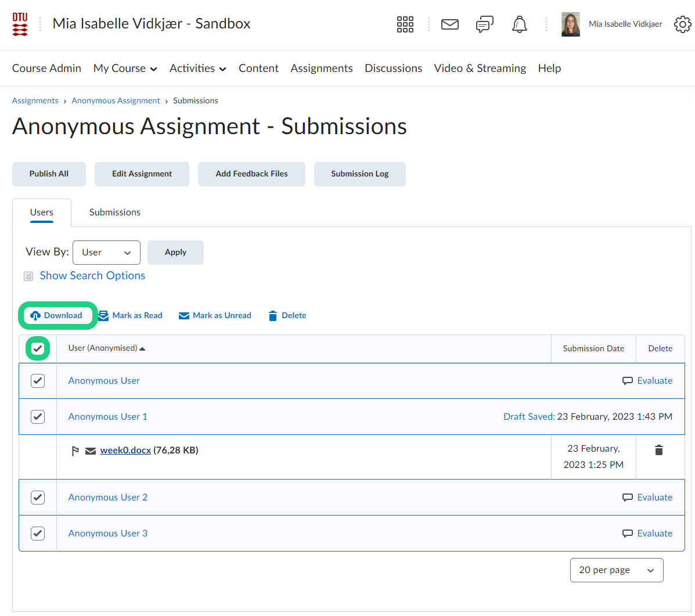Click Evaluate for Anonymous User 2
Viewport: 695px width, 616px height.
coord(654,498)
